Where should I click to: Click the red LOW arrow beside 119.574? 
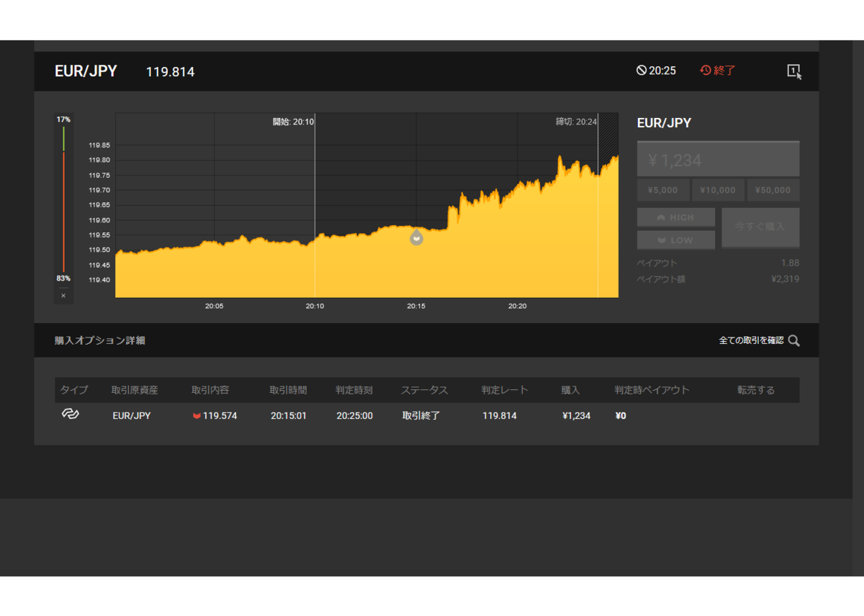(x=197, y=416)
